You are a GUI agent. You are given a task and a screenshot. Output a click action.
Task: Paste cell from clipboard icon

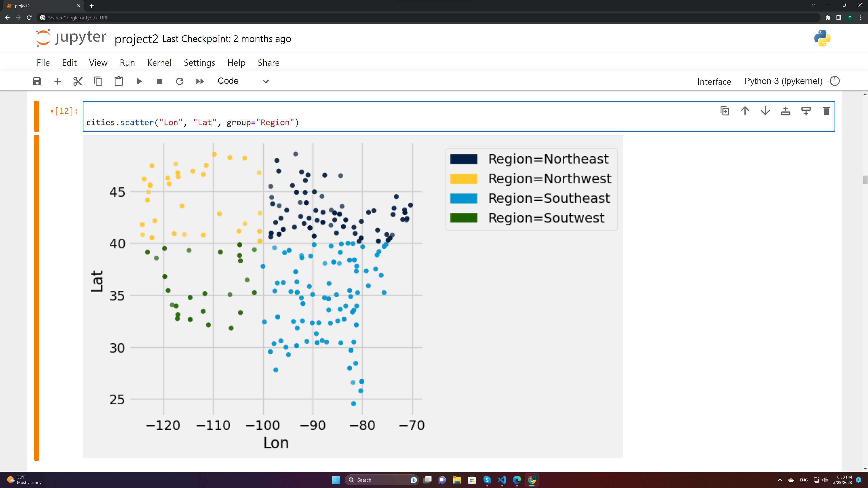coord(119,81)
